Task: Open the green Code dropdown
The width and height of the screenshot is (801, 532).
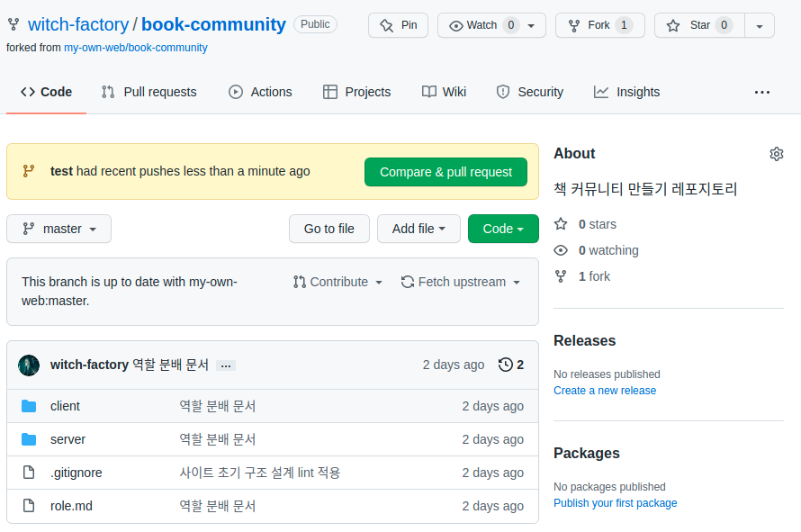Action: (x=502, y=229)
